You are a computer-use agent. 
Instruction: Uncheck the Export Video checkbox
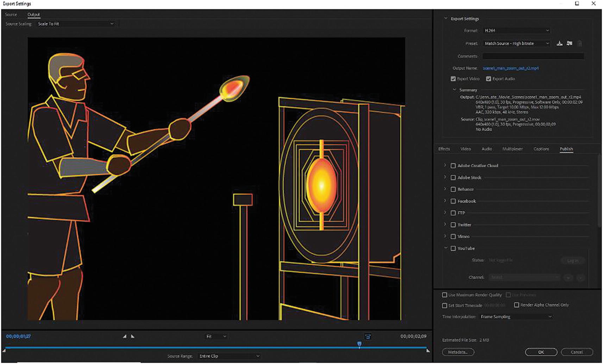pos(453,79)
